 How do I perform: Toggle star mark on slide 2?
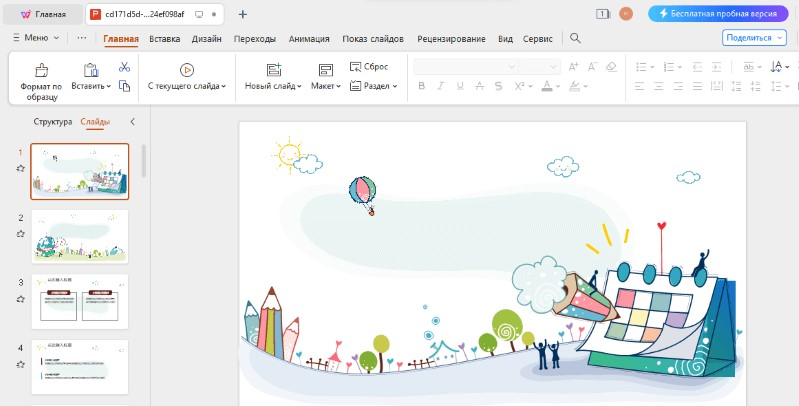(20, 234)
